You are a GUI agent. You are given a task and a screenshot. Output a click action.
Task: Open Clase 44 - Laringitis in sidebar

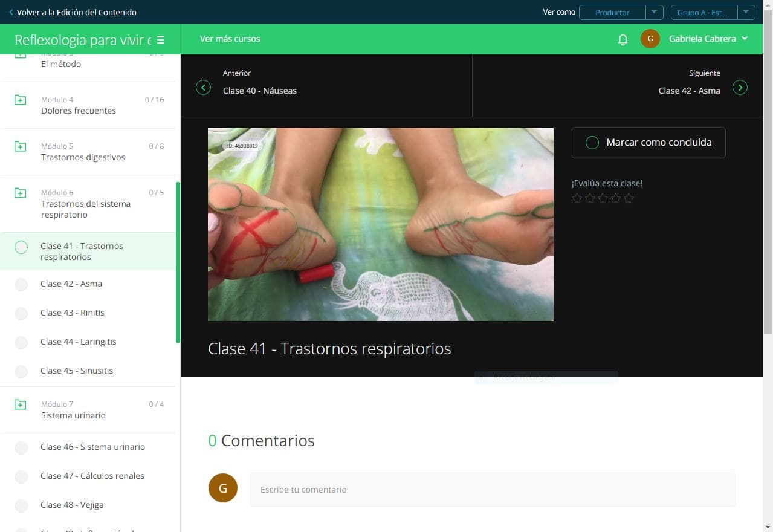coord(78,342)
